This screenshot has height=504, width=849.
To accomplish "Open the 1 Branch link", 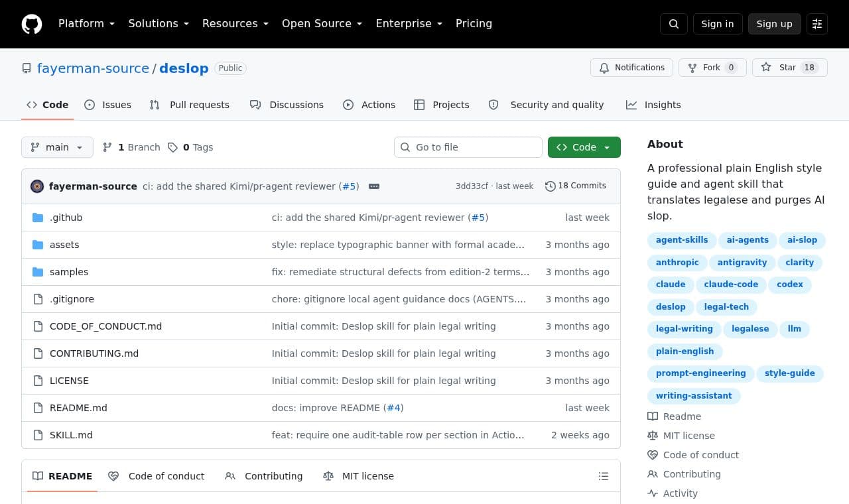I will [x=131, y=147].
